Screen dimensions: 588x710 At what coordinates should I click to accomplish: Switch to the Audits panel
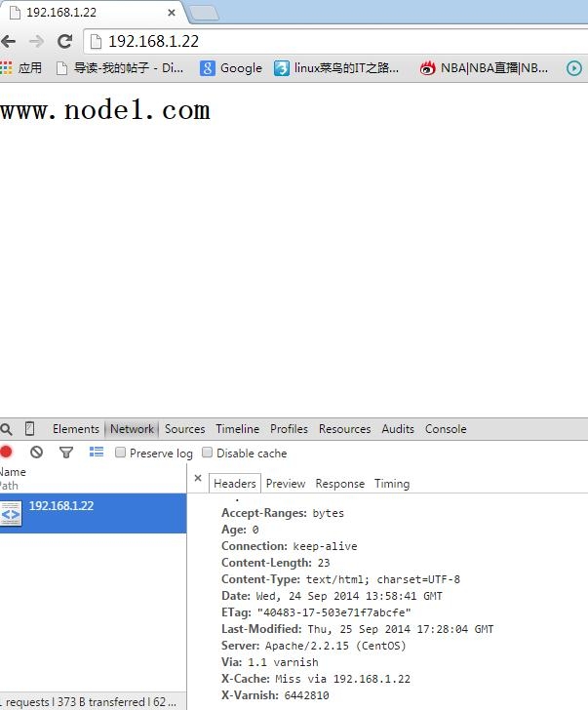pos(398,429)
